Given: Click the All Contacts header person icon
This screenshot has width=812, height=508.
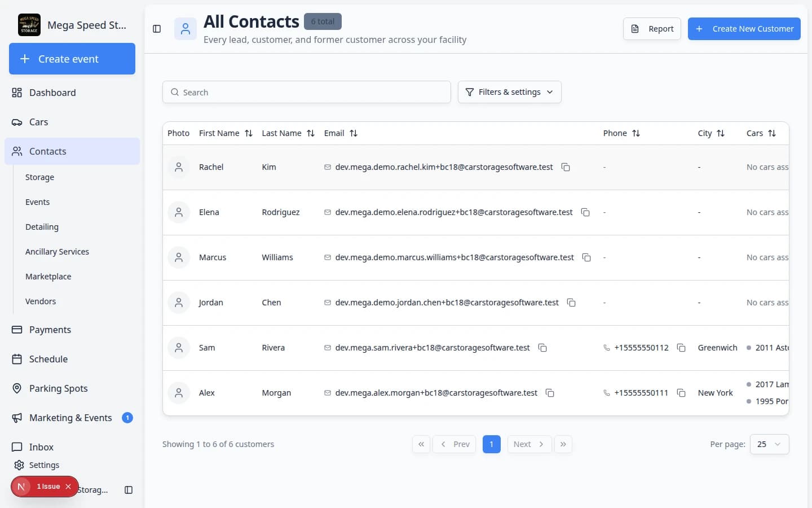Looking at the screenshot, I should coord(186,29).
